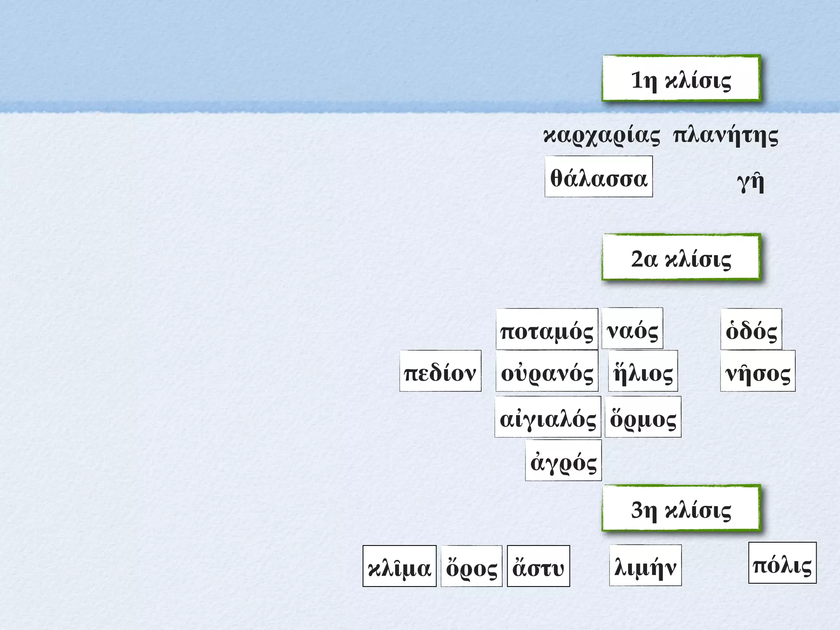Viewport: 840px width, 630px height.
Task: Click the ὅρμος word card
Action: 643,417
